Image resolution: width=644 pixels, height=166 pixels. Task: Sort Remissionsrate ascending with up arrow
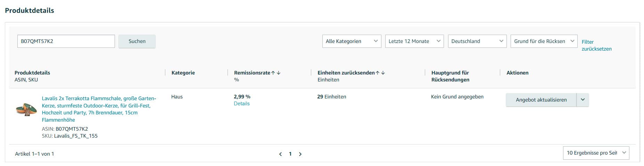click(273, 73)
